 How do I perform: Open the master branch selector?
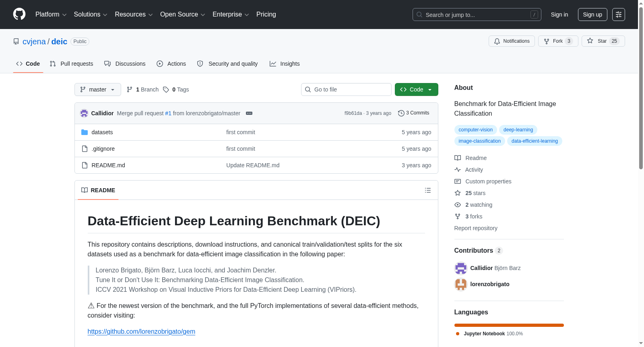pos(98,89)
